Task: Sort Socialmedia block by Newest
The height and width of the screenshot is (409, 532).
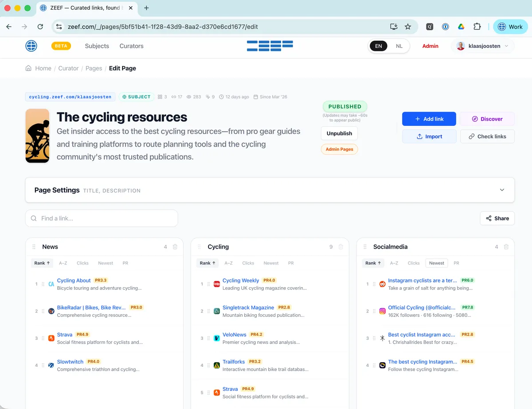Action: tap(437, 263)
